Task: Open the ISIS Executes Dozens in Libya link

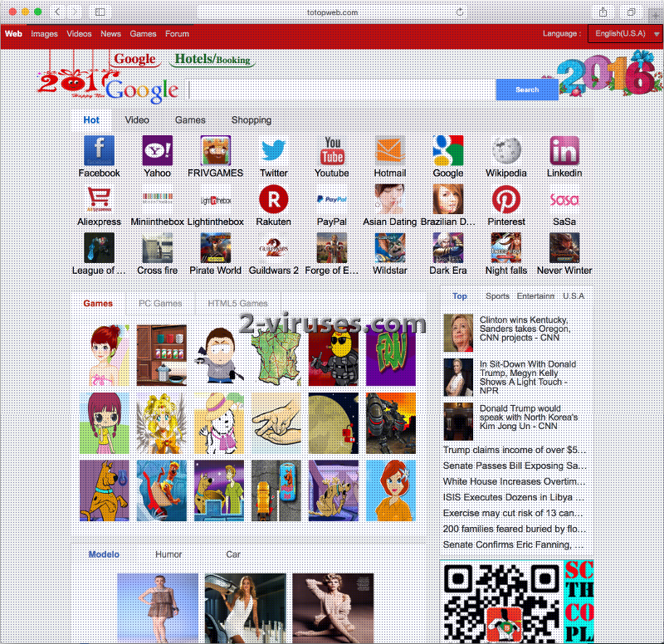Action: (x=514, y=497)
